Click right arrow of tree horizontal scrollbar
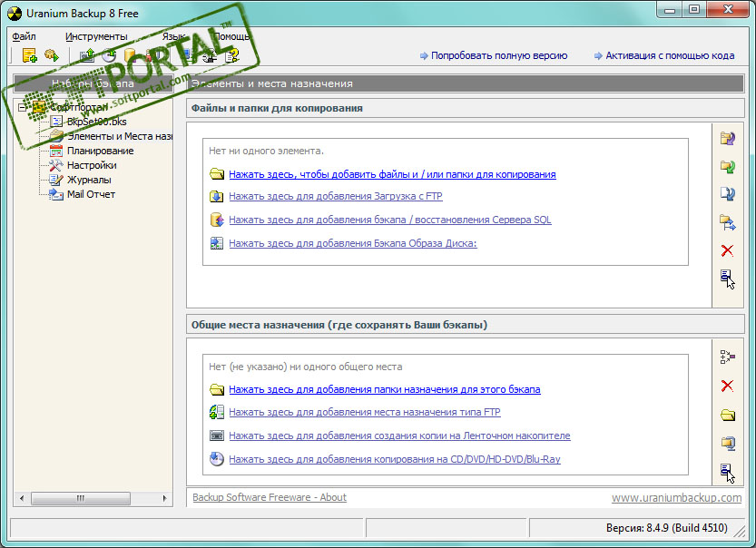Viewport: 756px width, 548px height. [165, 498]
